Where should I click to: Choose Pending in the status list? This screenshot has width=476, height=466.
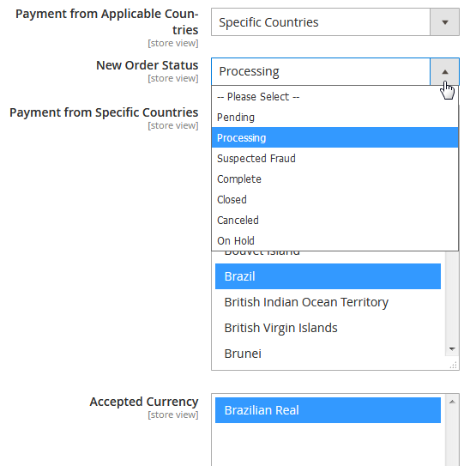334,118
